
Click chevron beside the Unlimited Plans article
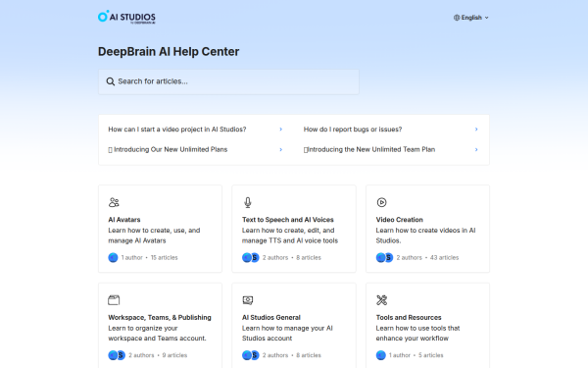pos(281,149)
